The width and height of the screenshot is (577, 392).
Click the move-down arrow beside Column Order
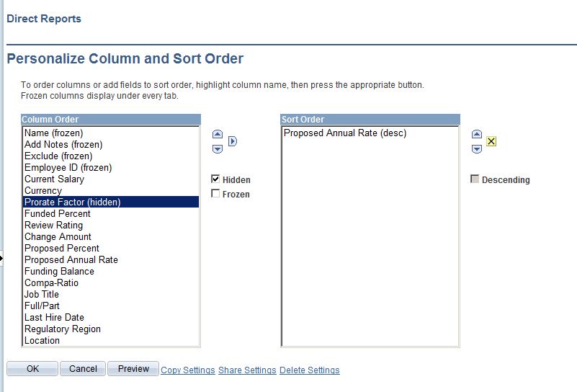[218, 149]
